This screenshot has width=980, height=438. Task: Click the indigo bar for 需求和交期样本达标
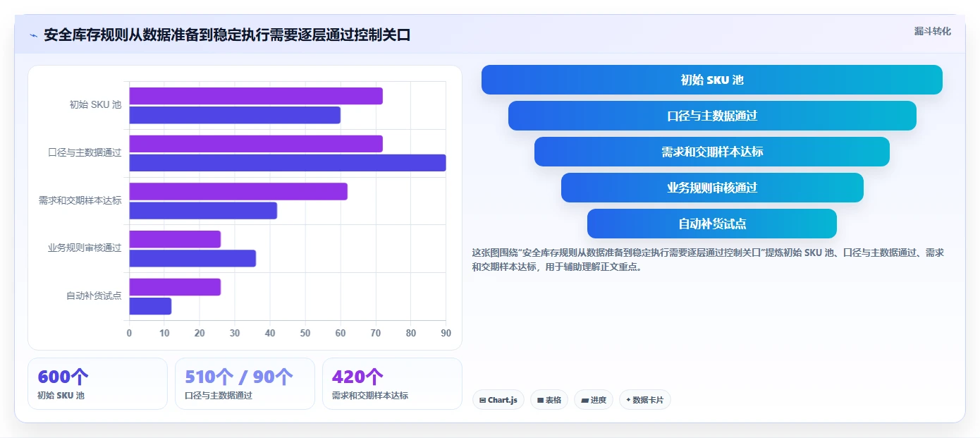point(203,210)
